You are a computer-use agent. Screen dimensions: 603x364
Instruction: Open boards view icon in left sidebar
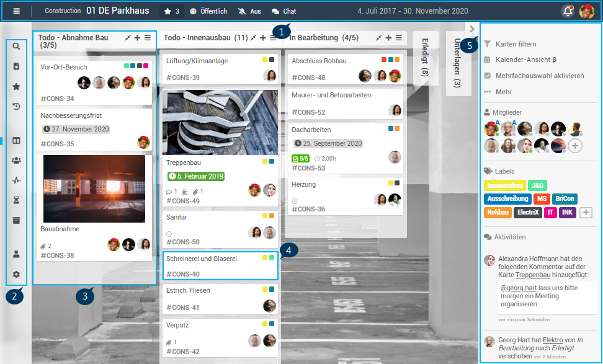pos(16,141)
